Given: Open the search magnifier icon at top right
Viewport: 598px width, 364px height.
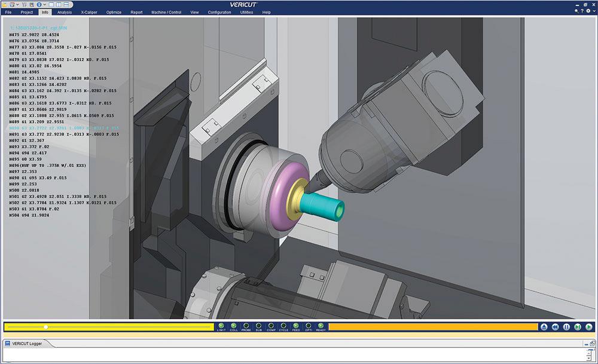Looking at the screenshot, I should tap(576, 11).
